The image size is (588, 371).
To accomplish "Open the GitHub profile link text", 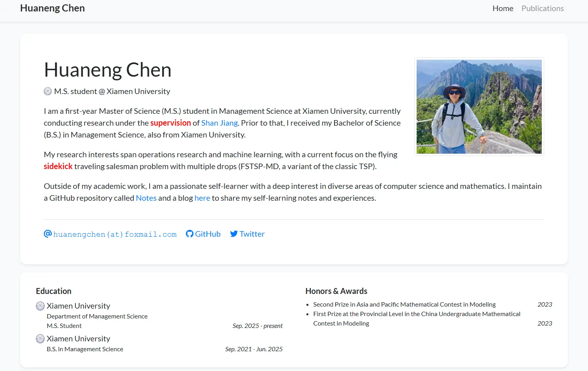I will tap(208, 234).
